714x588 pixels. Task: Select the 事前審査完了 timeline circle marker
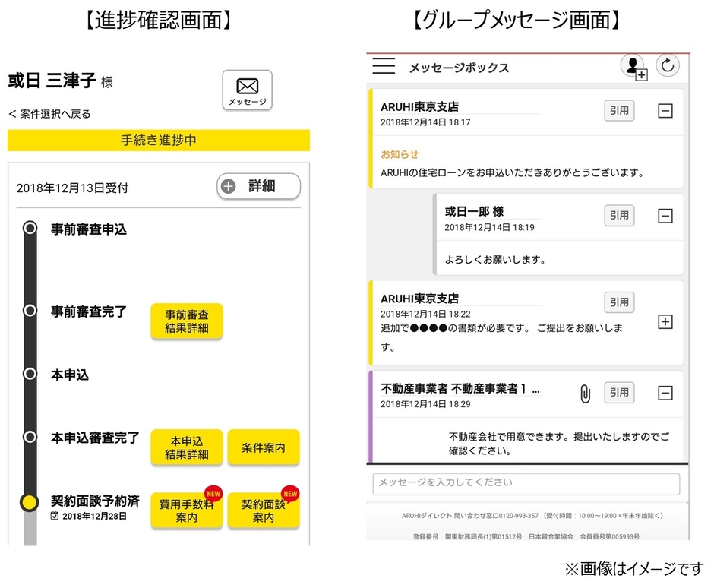pyautogui.click(x=30, y=310)
